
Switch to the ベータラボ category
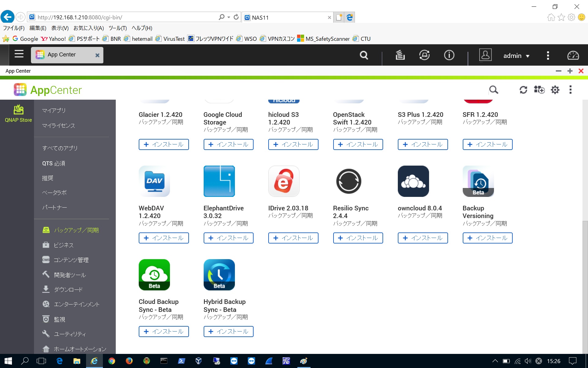(x=55, y=193)
